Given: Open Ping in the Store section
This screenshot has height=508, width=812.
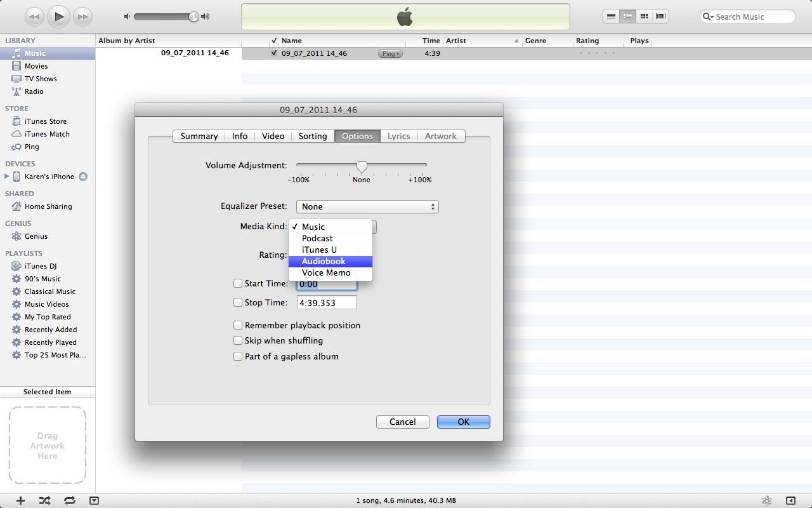Looking at the screenshot, I should 48,147.
